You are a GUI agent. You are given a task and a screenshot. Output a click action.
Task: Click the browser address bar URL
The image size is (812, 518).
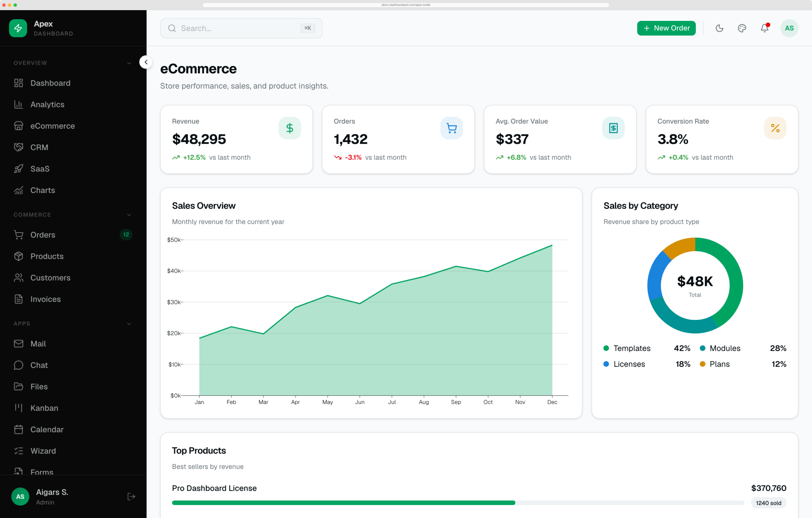[406, 5]
